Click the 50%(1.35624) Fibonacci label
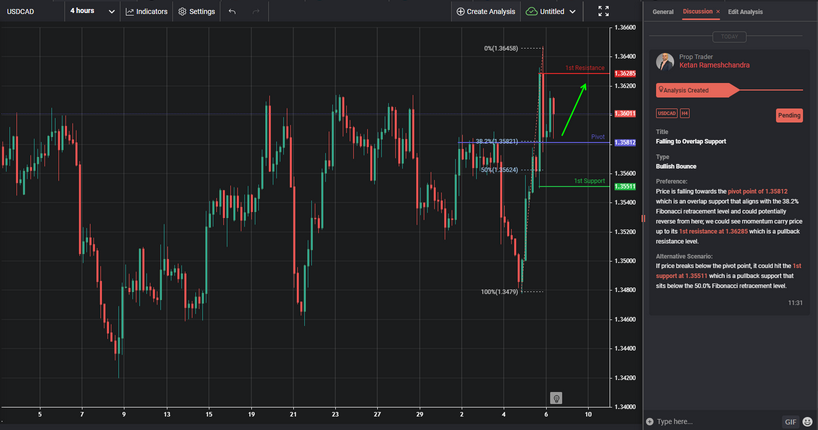818x430 pixels. coord(499,170)
